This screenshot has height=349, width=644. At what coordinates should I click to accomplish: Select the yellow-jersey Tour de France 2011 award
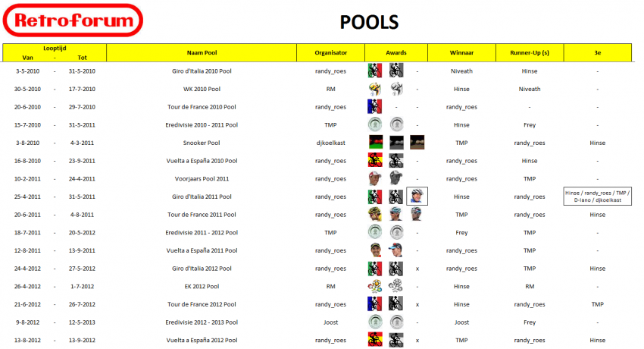point(374,215)
